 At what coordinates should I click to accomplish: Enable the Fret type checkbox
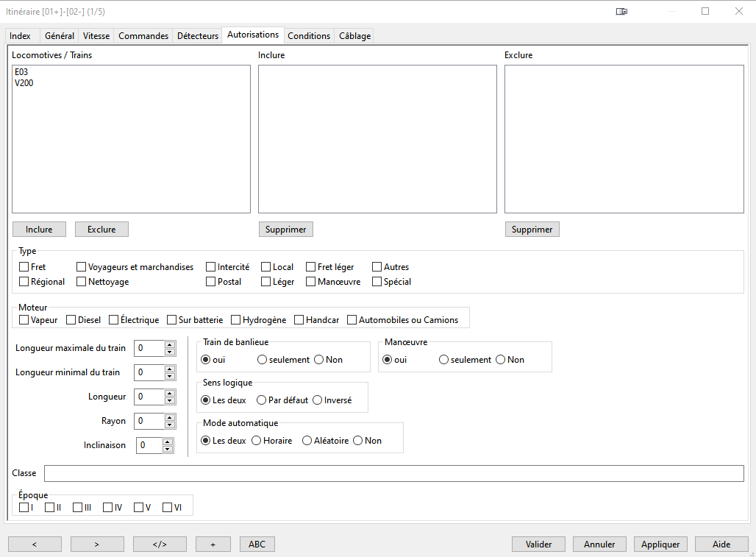point(24,267)
